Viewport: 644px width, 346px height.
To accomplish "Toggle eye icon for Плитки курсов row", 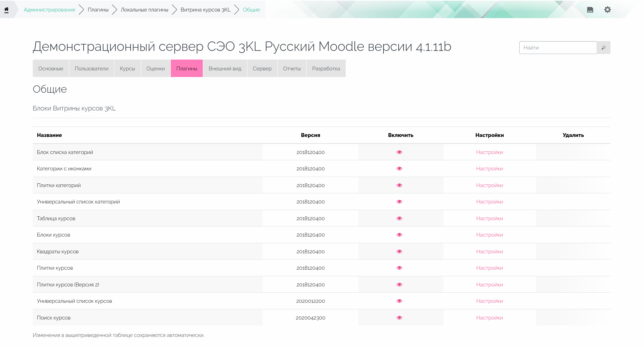I will tap(399, 268).
